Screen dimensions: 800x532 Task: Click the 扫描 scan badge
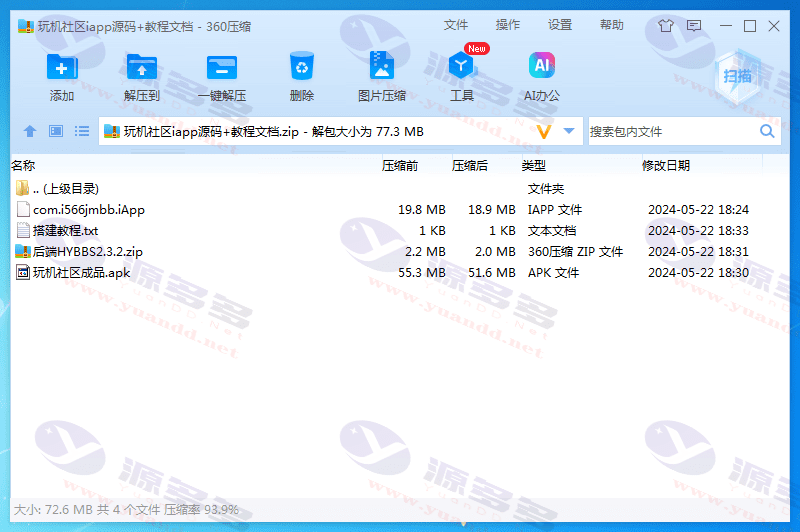(737, 77)
